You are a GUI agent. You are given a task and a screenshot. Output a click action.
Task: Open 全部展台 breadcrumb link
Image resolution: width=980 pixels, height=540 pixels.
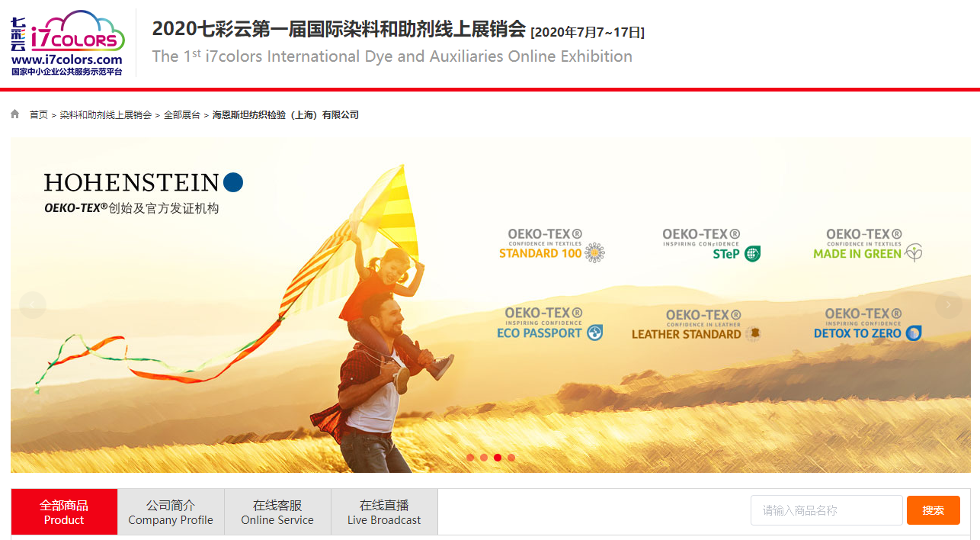pos(182,115)
